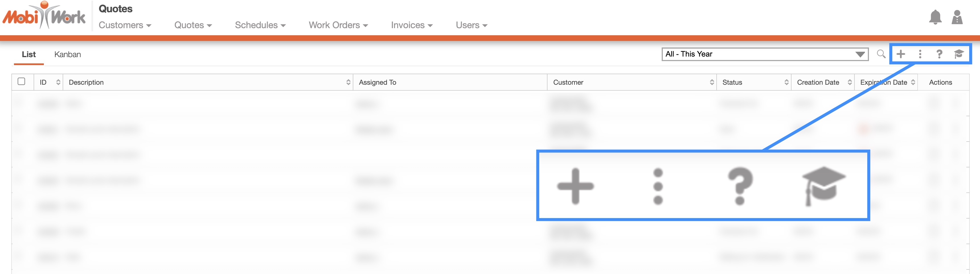Open the graduation cap training icon

959,54
